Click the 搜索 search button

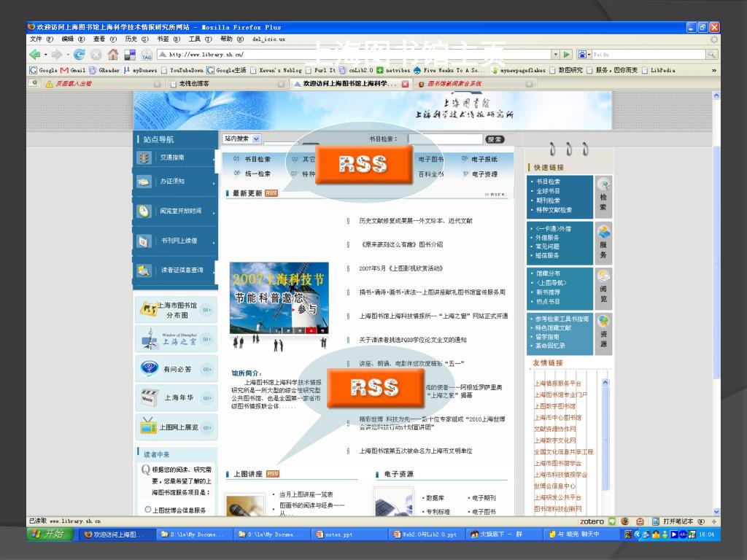(495, 139)
